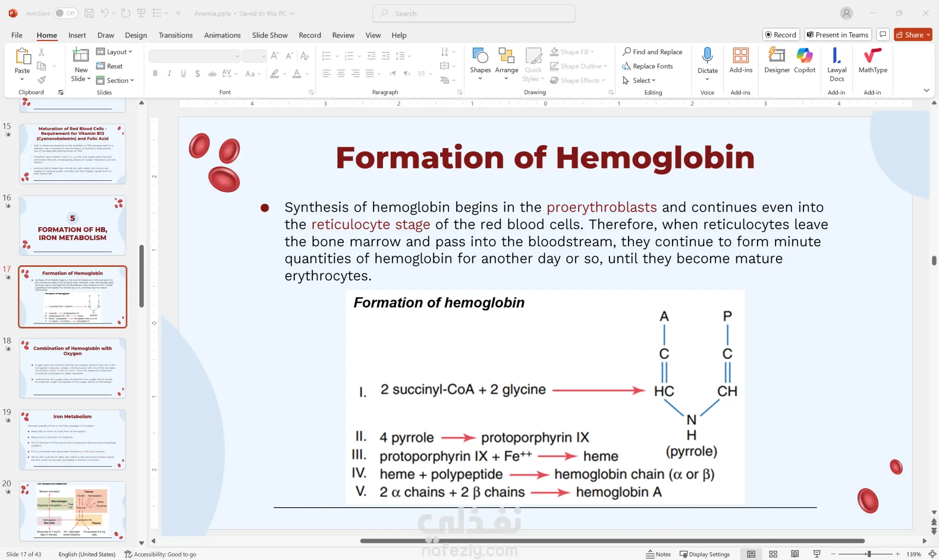Switch to the Slide Show tab
939x560 pixels.
269,35
